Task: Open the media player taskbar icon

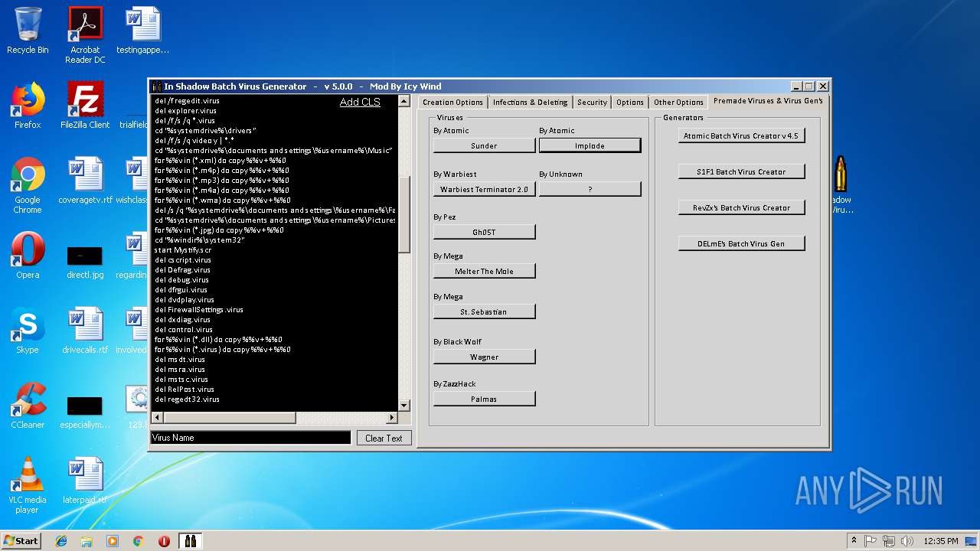Action: click(113, 541)
